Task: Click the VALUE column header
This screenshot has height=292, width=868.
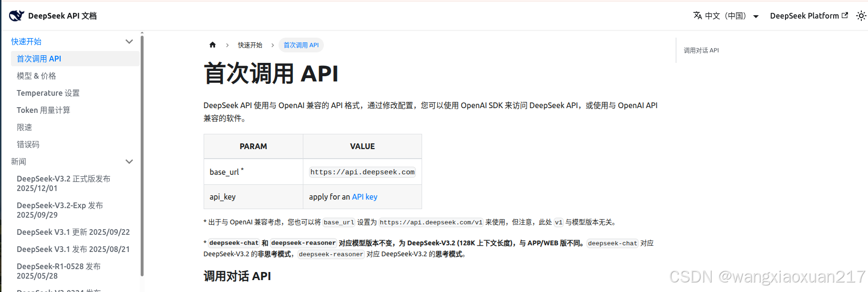Action: tap(362, 146)
